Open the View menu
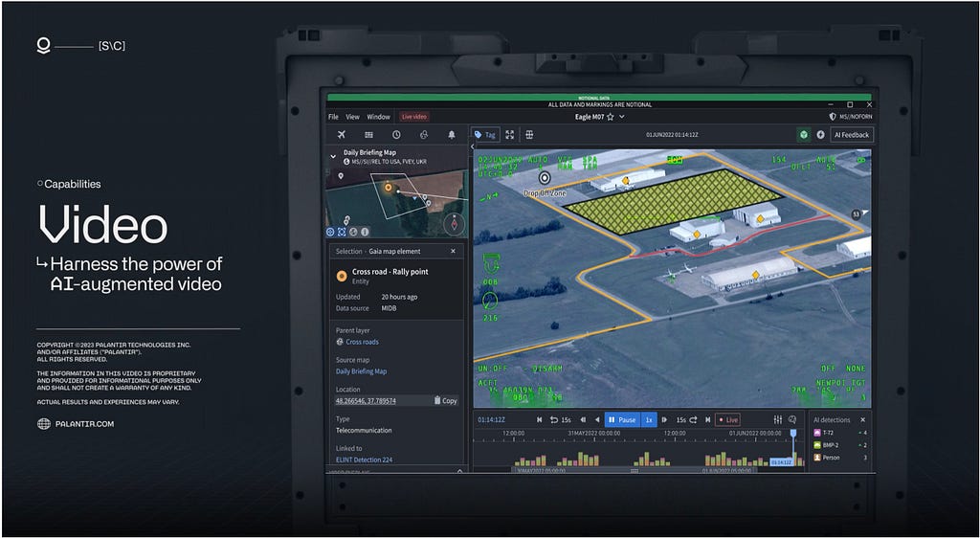The height and width of the screenshot is (538, 980). [x=352, y=117]
